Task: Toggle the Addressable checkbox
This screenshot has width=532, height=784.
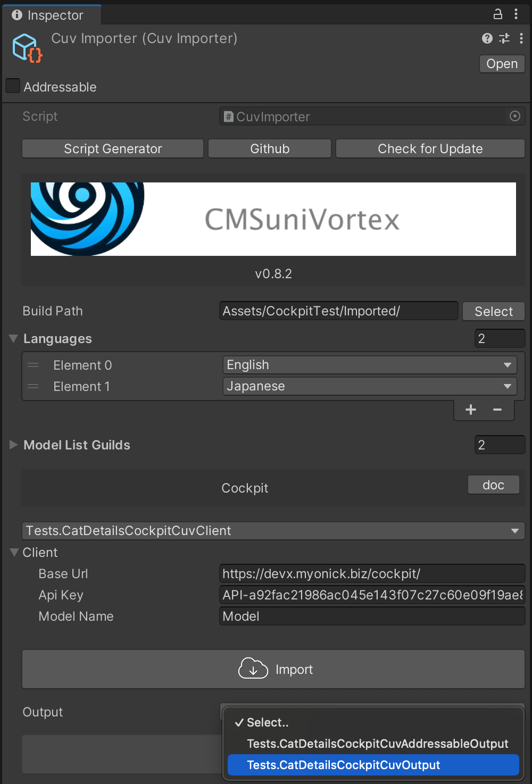Action: click(13, 86)
